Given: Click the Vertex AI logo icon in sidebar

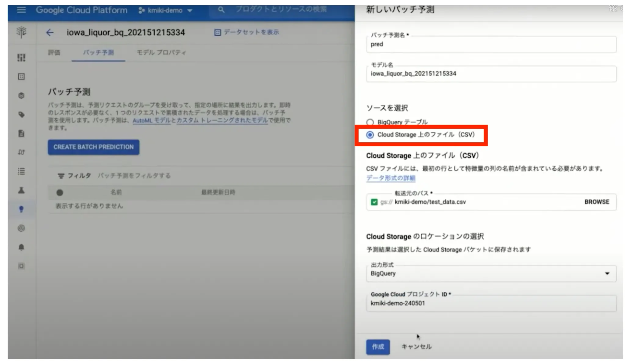Looking at the screenshot, I should (21, 32).
